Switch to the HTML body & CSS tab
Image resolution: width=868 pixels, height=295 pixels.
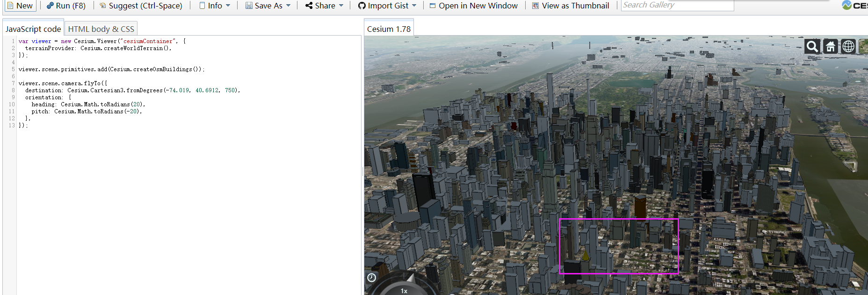(x=101, y=29)
